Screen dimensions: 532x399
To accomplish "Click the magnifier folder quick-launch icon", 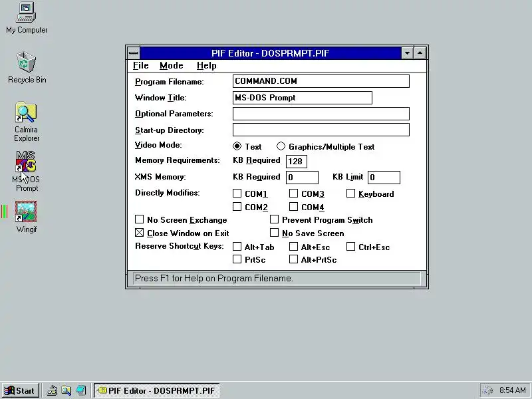I will click(x=66, y=390).
